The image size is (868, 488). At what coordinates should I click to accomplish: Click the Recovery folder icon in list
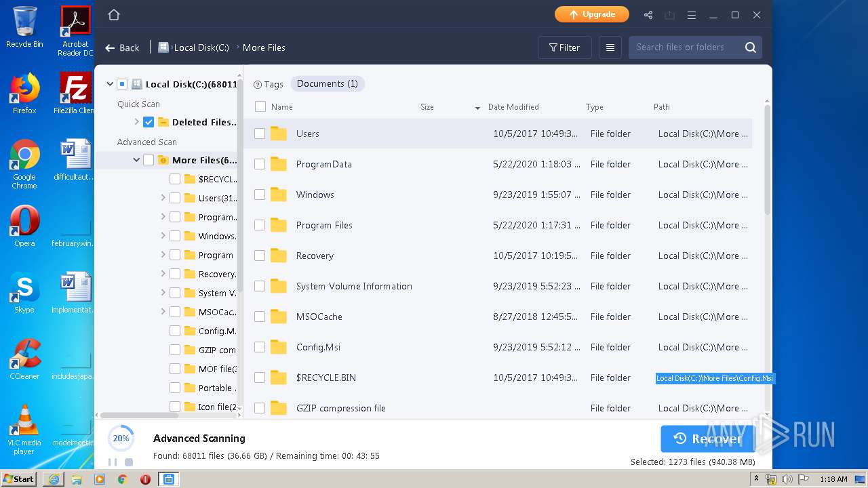279,256
